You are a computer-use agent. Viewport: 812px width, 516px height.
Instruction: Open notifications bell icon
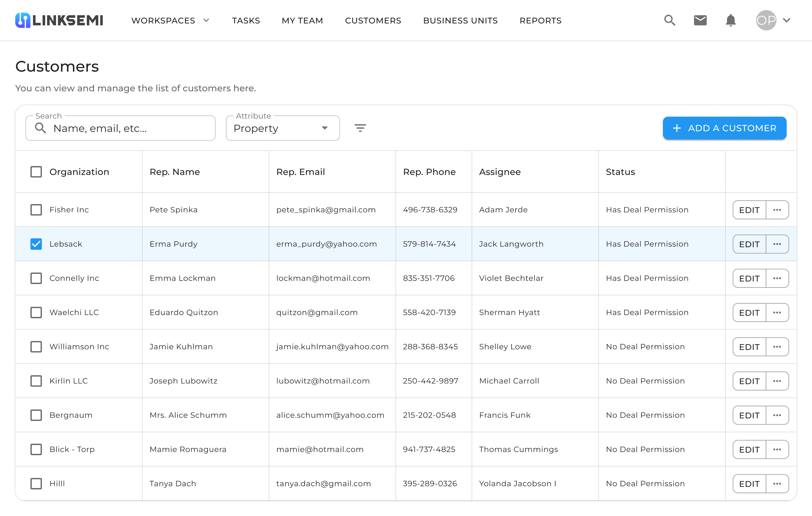pyautogui.click(x=730, y=21)
